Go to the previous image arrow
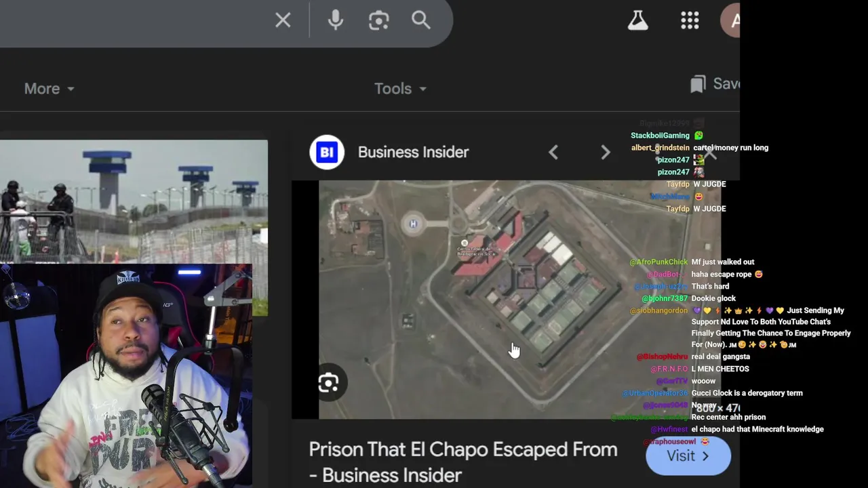The image size is (868, 488). click(553, 152)
